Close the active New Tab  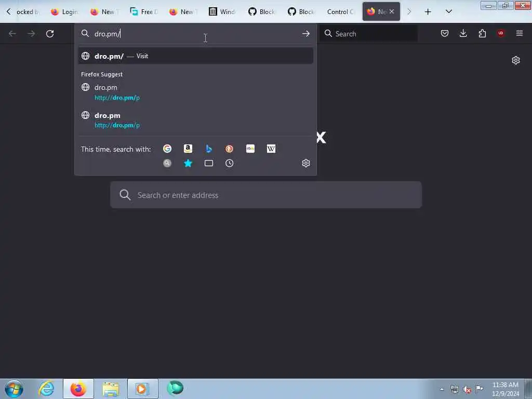[392, 11]
